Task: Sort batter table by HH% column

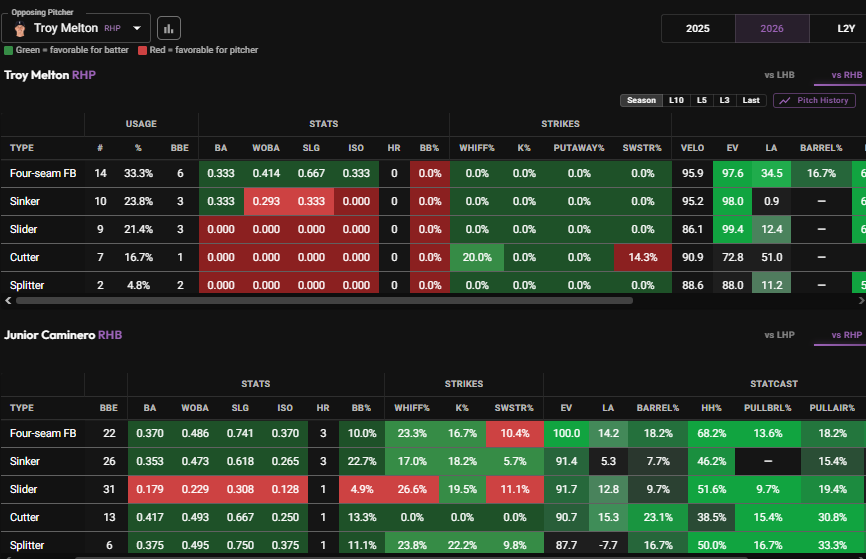Action: click(x=711, y=408)
